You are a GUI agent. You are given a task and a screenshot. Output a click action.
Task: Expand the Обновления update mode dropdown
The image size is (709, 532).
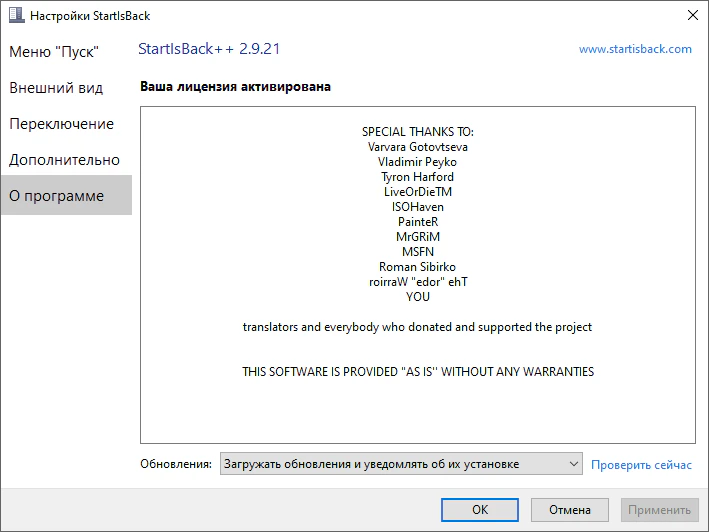401,464
